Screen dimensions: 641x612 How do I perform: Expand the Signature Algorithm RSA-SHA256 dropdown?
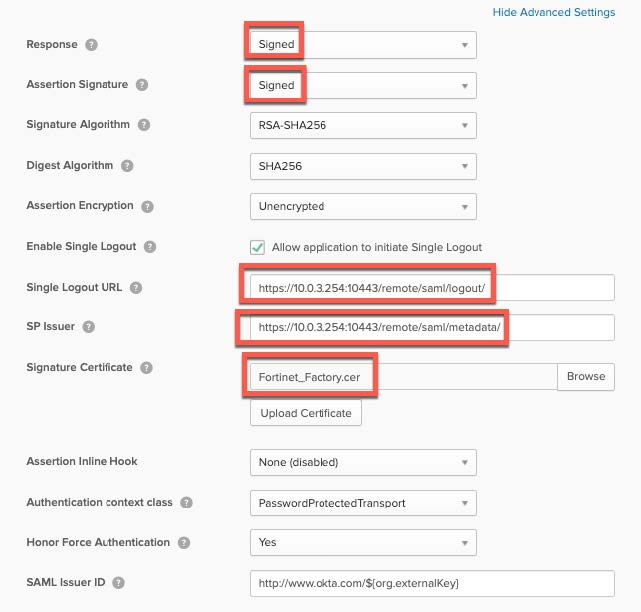(362, 125)
